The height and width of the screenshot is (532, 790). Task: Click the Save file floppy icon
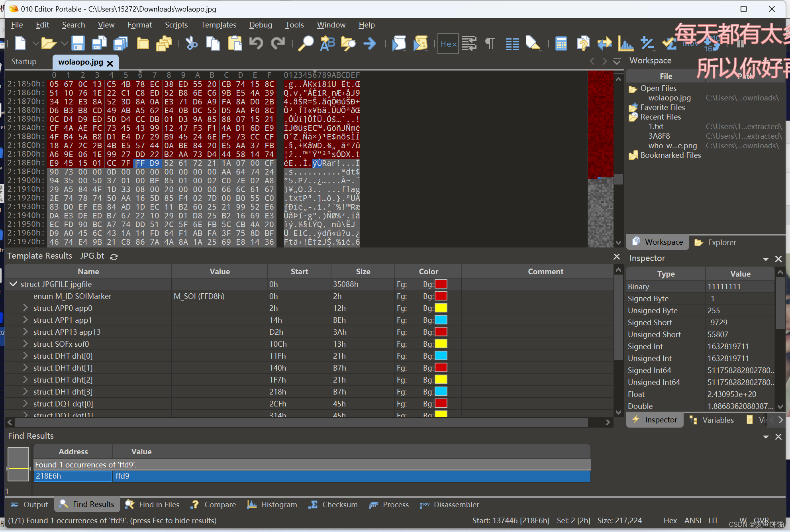pos(78,43)
